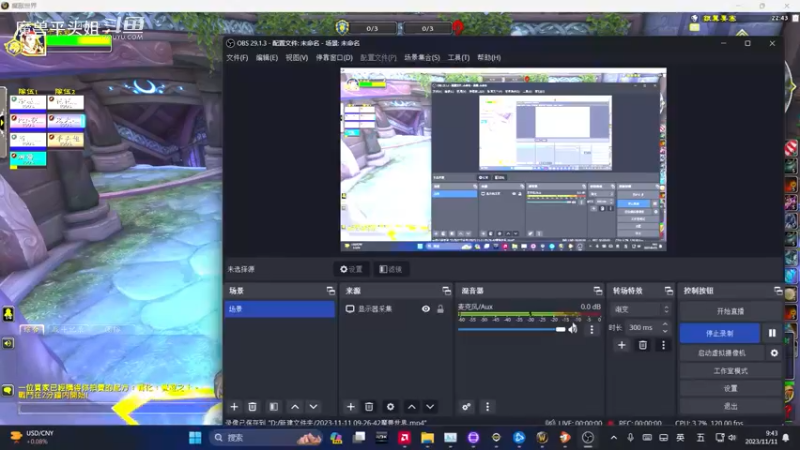Viewport: 800px width, 450px height.
Task: Select 显示器采集 source in sources list
Action: point(376,309)
